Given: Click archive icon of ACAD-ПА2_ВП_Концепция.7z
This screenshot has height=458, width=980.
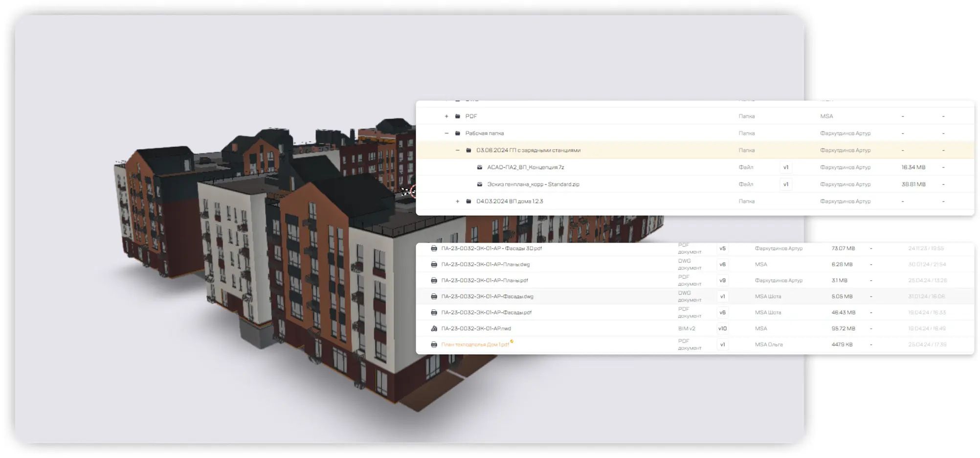Looking at the screenshot, I should (480, 167).
